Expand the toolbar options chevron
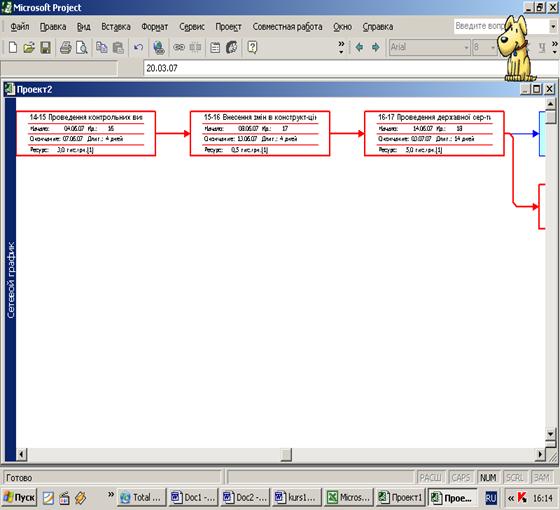560x510 pixels. pos(341,48)
